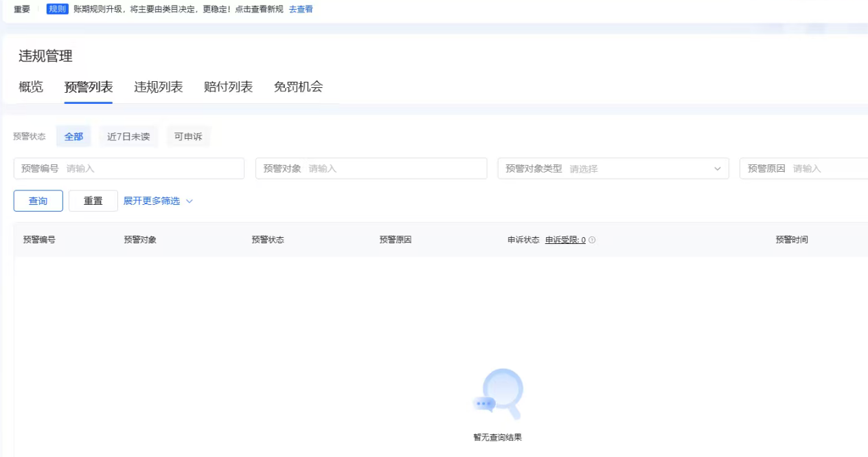Expand 展开更多筛选 options
Screen dimensions: 868x457
point(158,201)
